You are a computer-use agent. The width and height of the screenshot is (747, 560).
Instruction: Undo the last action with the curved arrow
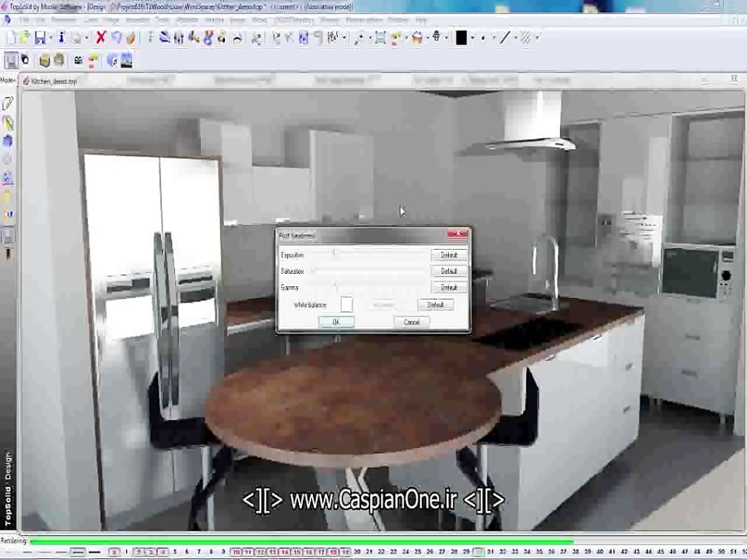[x=115, y=37]
